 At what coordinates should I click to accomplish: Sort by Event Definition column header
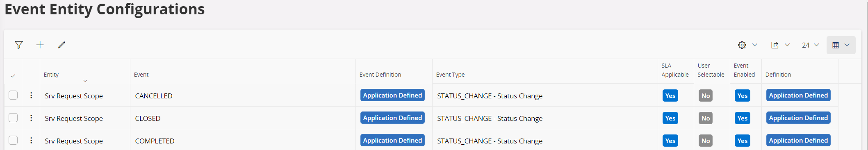[380, 75]
